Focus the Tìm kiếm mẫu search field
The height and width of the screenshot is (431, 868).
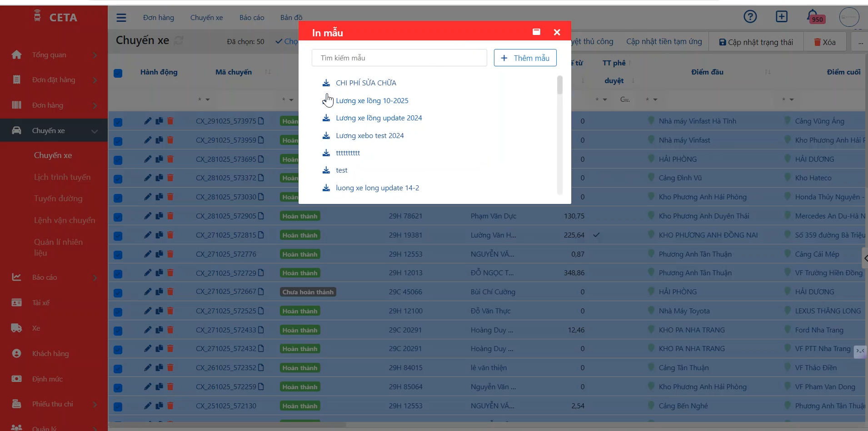tap(399, 58)
